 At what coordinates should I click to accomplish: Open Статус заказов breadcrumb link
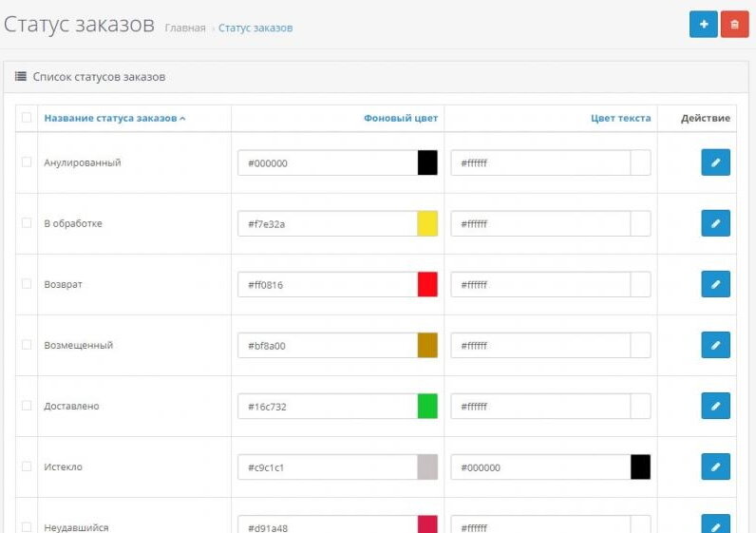[255, 29]
